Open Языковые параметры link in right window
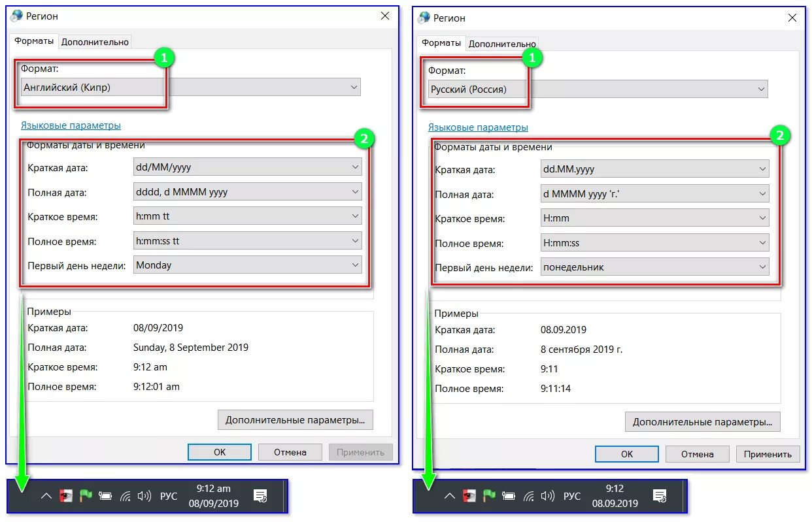Image resolution: width=812 pixels, height=522 pixels. pyautogui.click(x=478, y=127)
